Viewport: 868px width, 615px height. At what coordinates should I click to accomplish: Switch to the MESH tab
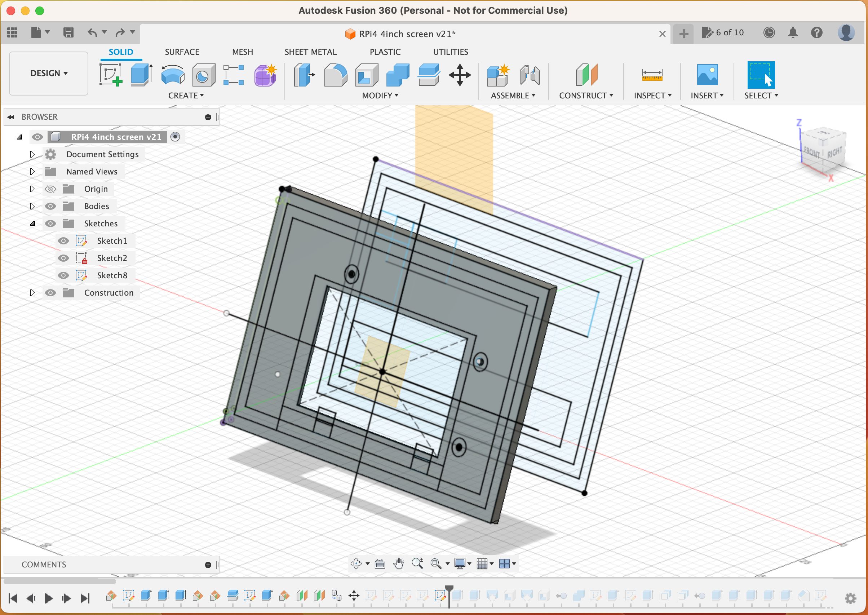242,52
